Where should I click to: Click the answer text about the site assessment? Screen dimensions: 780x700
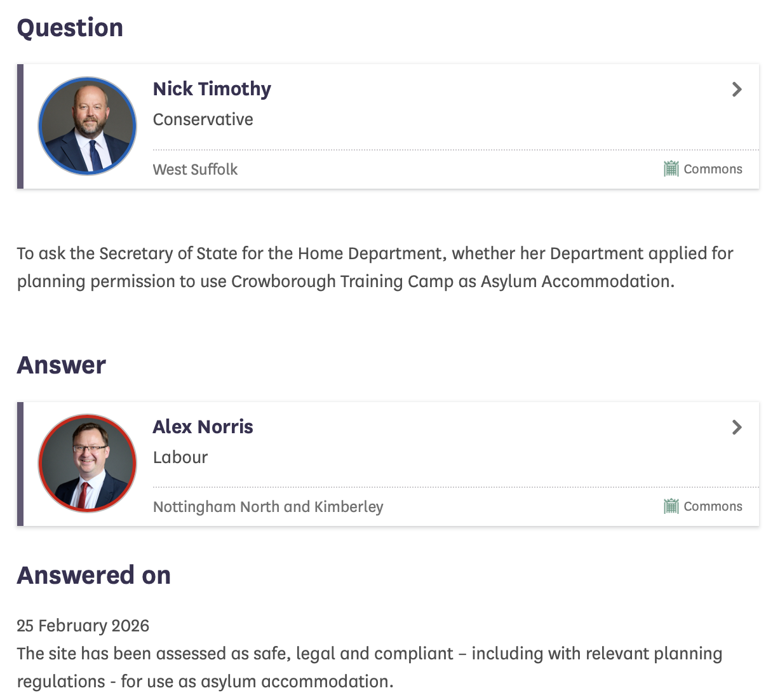point(369,668)
